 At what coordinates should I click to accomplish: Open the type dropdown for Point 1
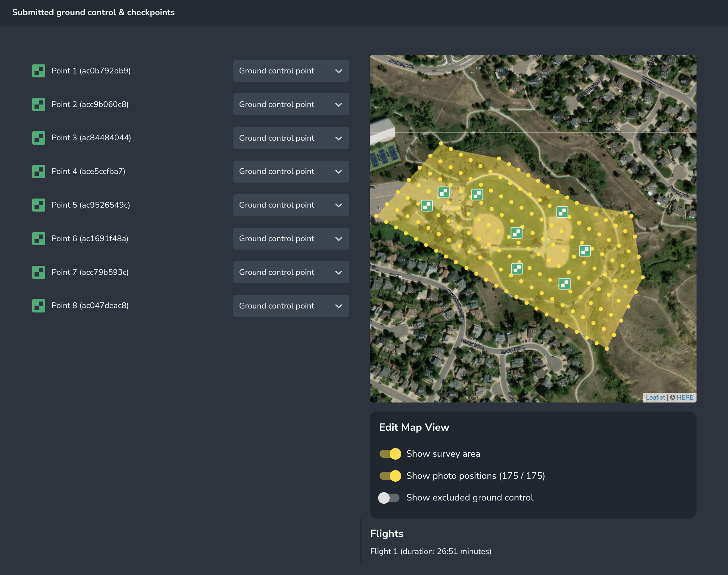pyautogui.click(x=291, y=71)
